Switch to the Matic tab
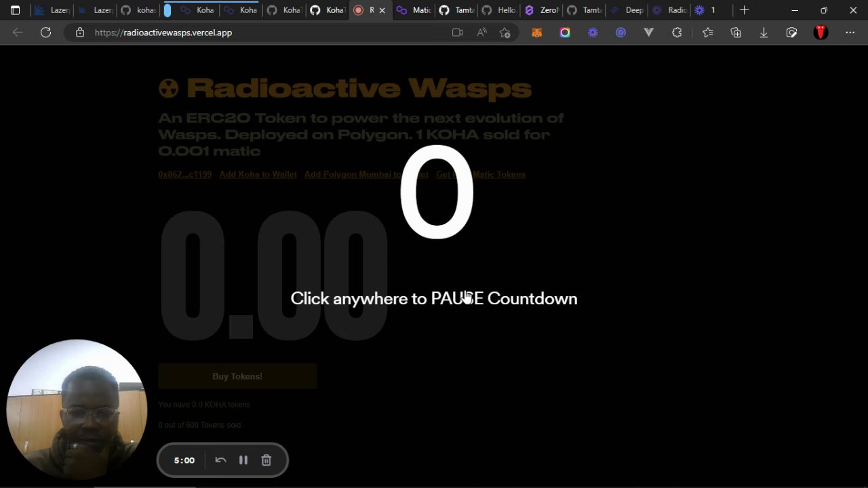868x488 pixels. click(x=413, y=10)
